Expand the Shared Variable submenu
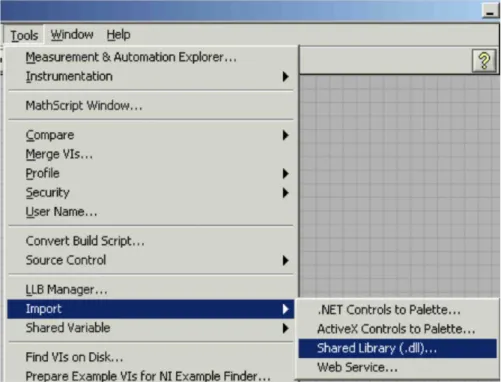This screenshot has height=382, width=501. [x=150, y=328]
